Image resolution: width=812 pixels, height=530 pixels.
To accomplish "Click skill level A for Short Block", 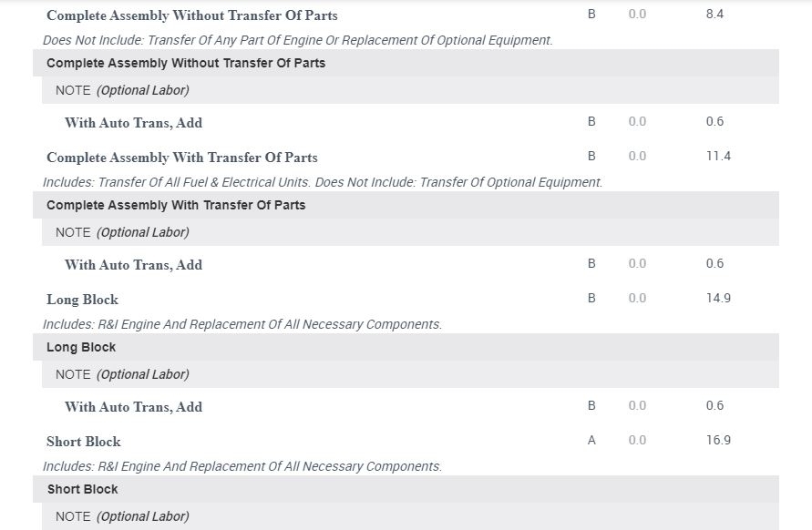I will 591,441.
